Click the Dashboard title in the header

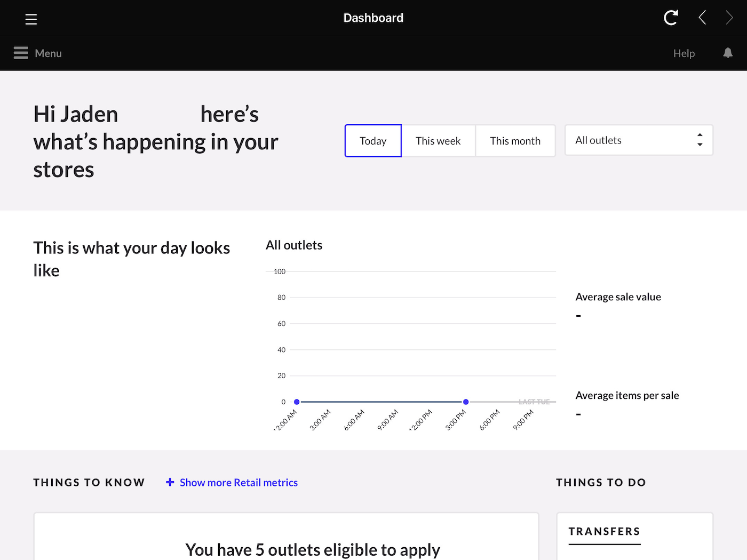pos(373,18)
